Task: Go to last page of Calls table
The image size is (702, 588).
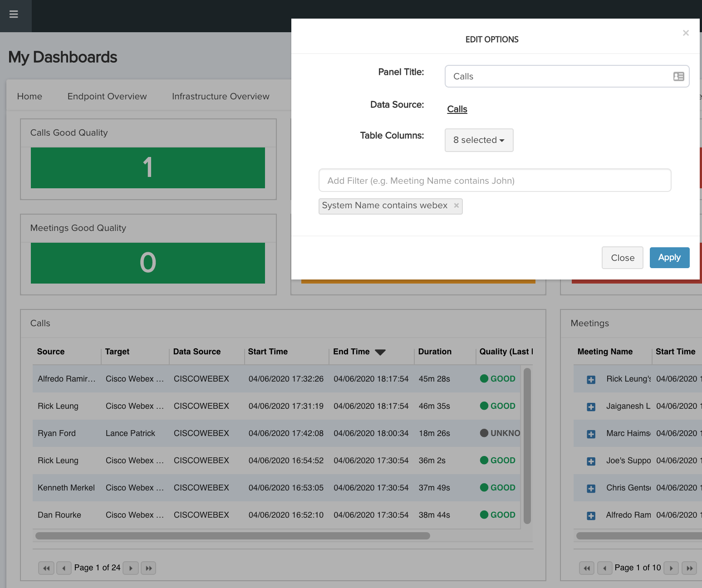Action: pyautogui.click(x=148, y=568)
